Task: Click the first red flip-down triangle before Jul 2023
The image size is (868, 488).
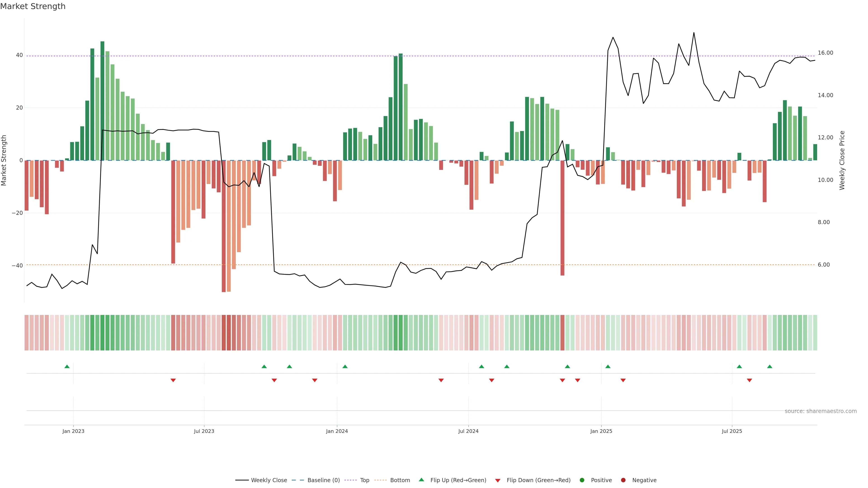Action: pyautogui.click(x=173, y=380)
